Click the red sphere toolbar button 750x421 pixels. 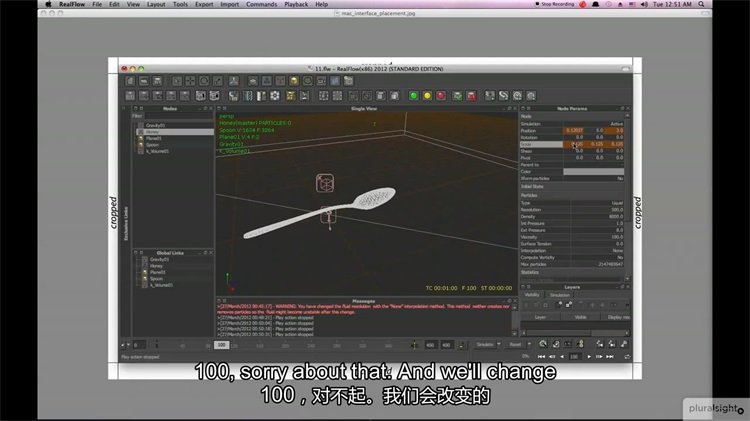click(x=441, y=96)
